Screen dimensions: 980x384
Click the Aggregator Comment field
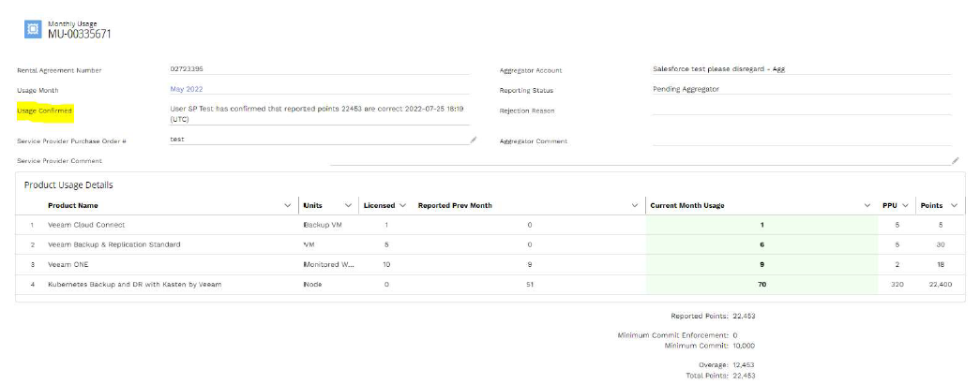click(802, 141)
